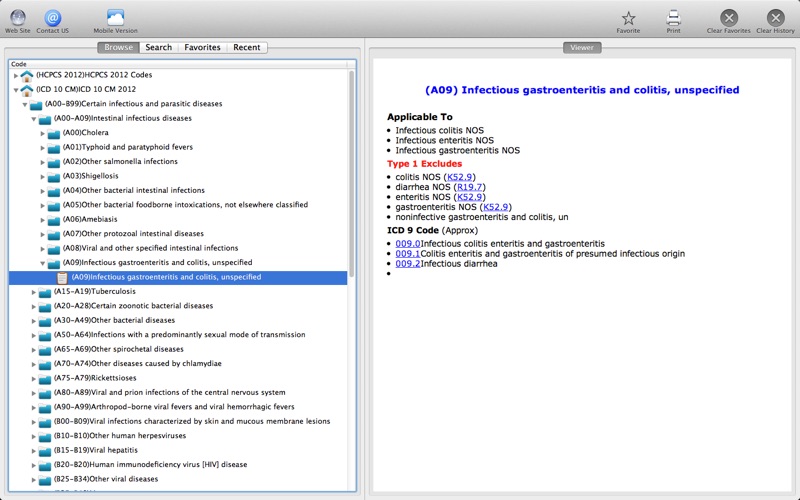Click the folder icon for (B15-B19)Viral hepatitis

pyautogui.click(x=45, y=451)
